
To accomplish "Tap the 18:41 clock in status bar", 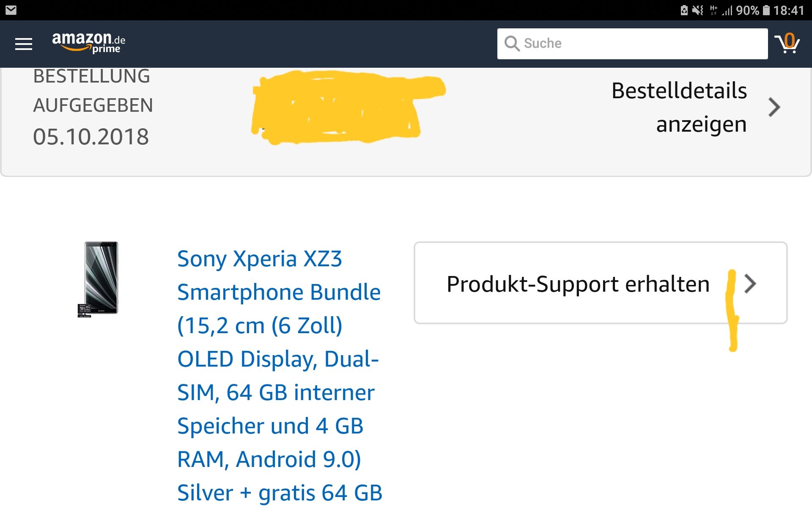I will (789, 10).
